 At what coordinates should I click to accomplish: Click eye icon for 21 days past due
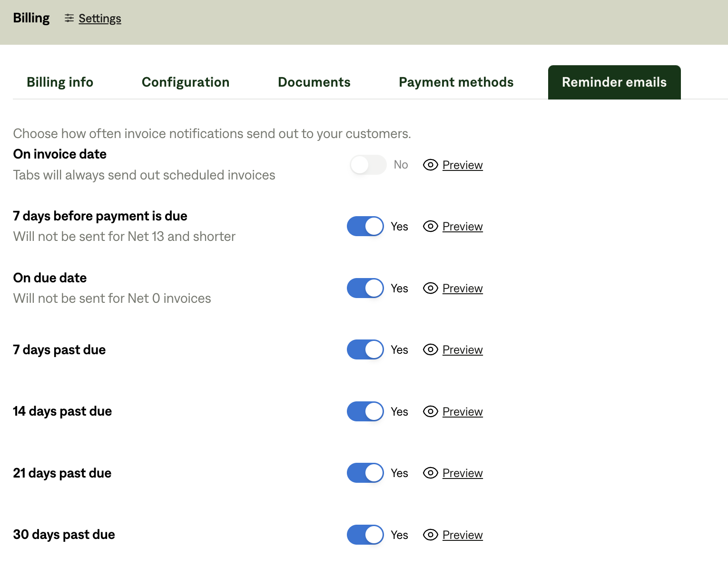click(430, 473)
